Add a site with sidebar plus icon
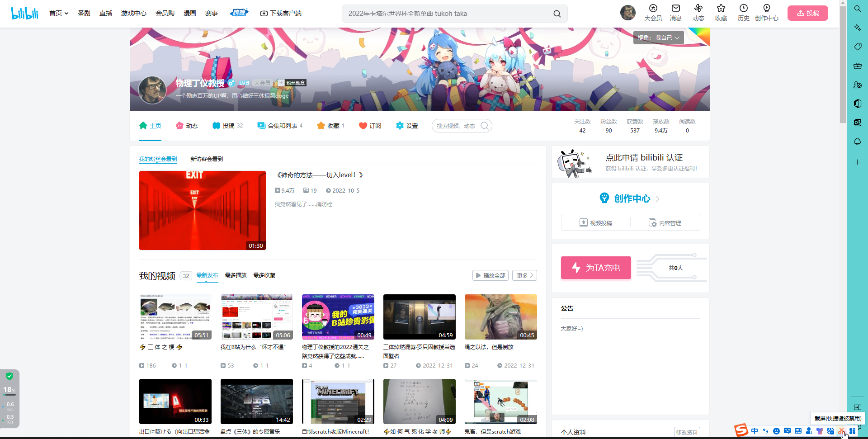This screenshot has height=439, width=868. [x=857, y=162]
